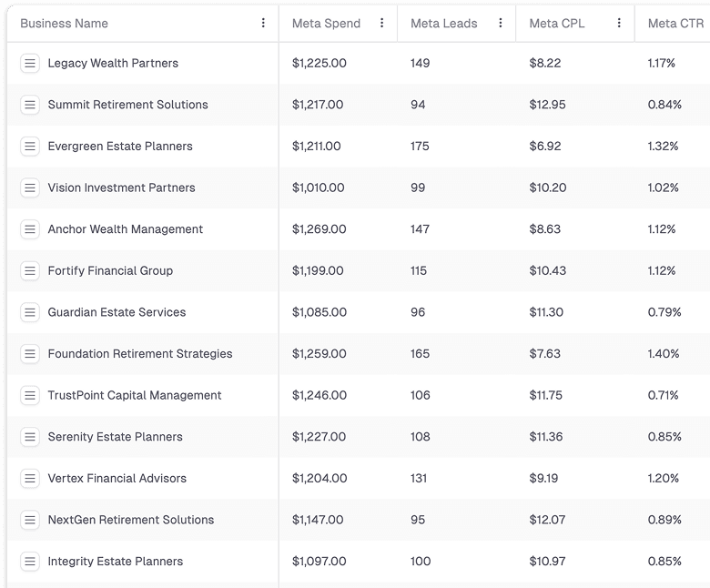Click Business Name header label
710x588 pixels.
point(64,24)
